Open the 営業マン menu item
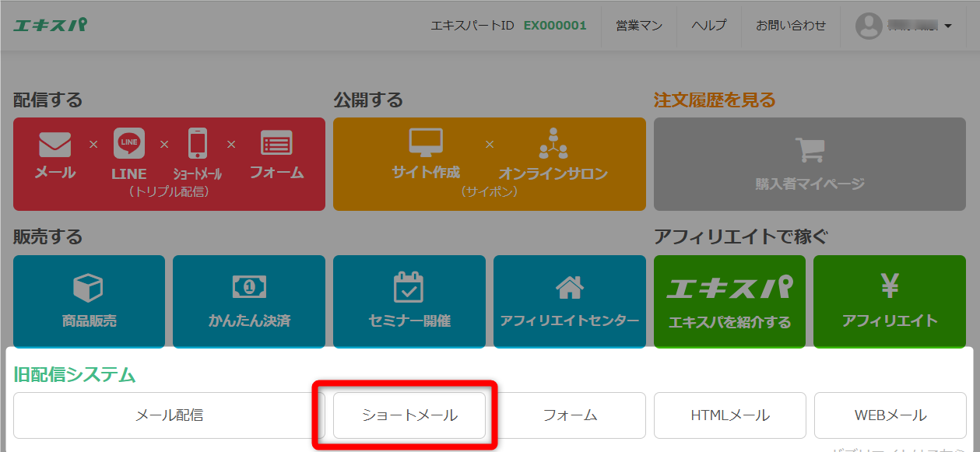The image size is (980, 452). coord(639,26)
